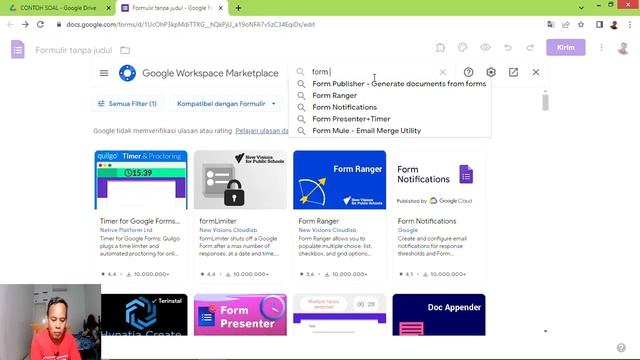Image resolution: width=640 pixels, height=360 pixels.
Task: Open the Chrome profile icon
Action: pos(614,24)
